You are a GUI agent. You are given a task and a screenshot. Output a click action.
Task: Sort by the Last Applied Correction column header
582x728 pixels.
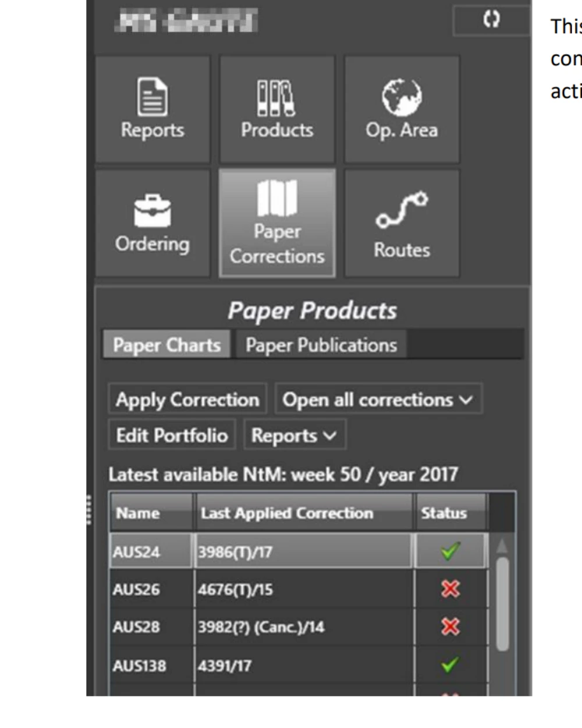[x=304, y=513]
